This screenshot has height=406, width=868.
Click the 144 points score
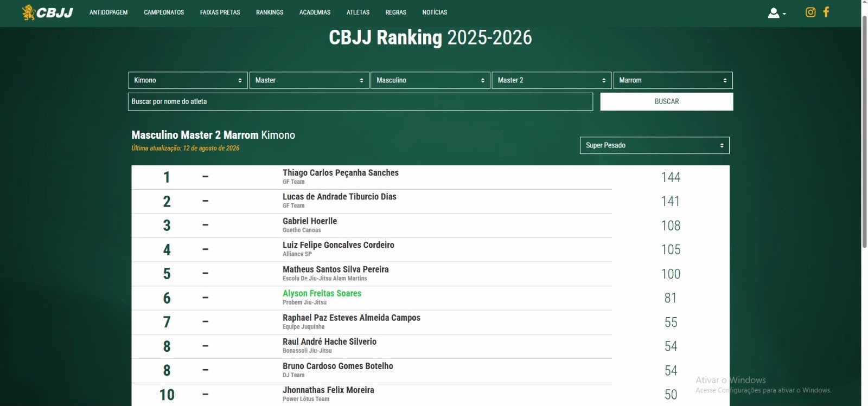point(671,177)
